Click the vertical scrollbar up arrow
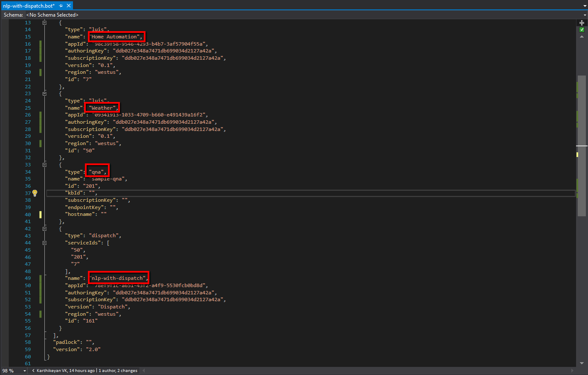588x375 pixels. tap(582, 37)
